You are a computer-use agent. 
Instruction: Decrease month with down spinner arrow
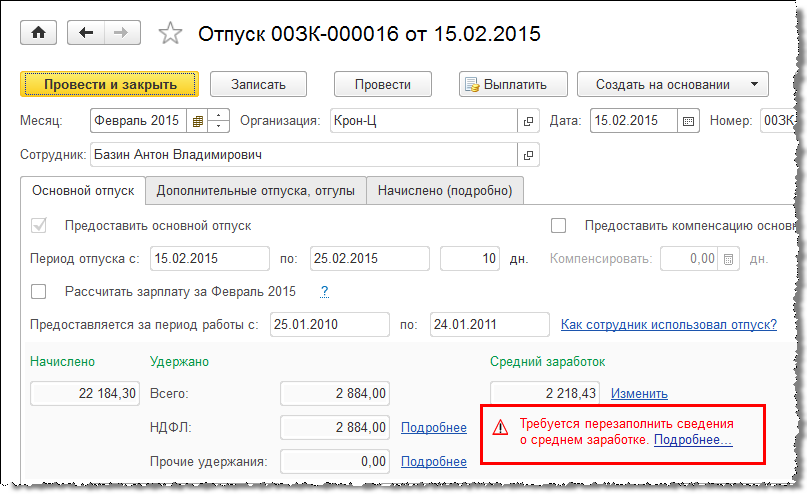[219, 127]
